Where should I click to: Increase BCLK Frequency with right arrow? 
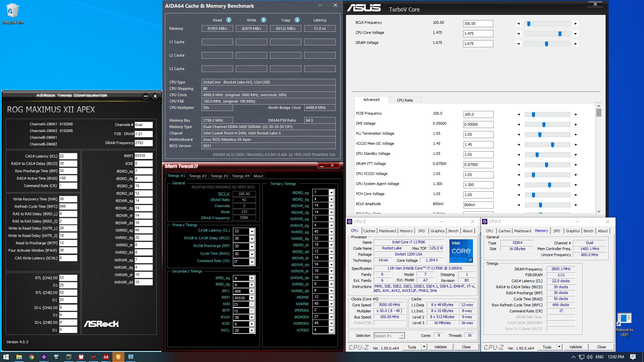[x=576, y=23]
